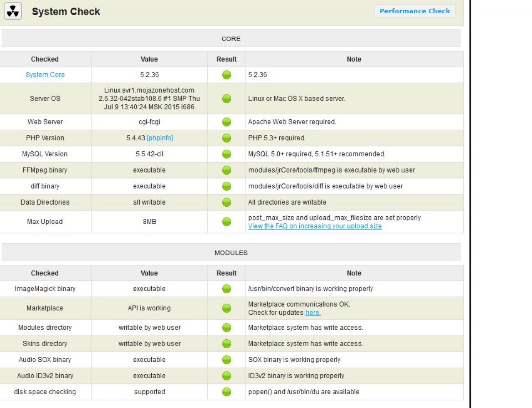Viewport: 532px width, 408px height.
Task: Click green status icon for Server OS
Action: (227, 99)
